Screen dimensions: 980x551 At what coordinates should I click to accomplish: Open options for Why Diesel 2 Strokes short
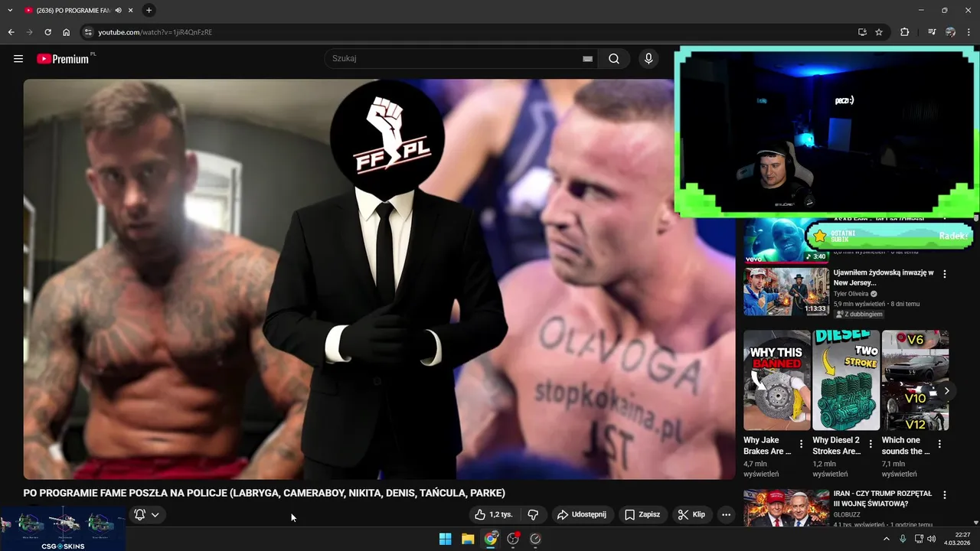[871, 444]
